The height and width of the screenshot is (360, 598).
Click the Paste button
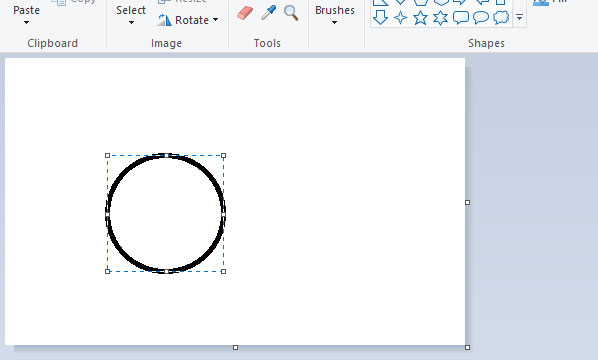[x=26, y=10]
